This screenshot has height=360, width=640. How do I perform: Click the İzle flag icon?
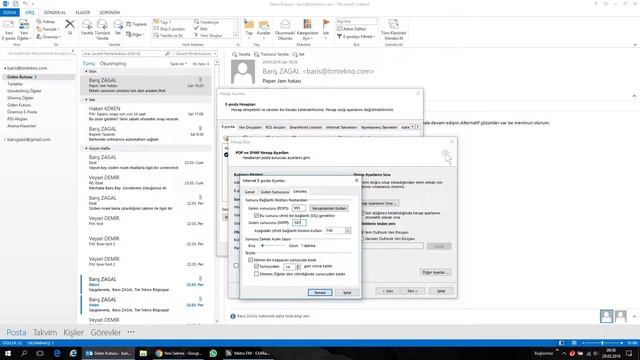pos(326,24)
